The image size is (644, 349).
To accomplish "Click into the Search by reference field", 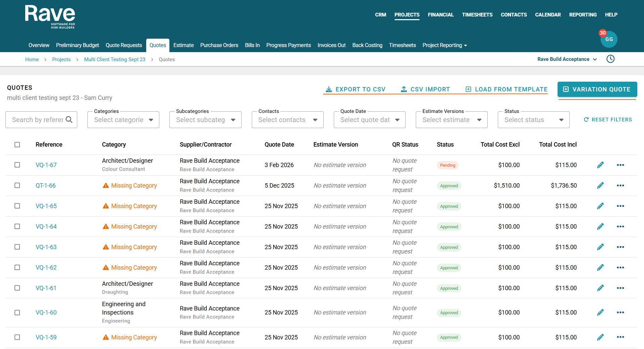I will [38, 120].
